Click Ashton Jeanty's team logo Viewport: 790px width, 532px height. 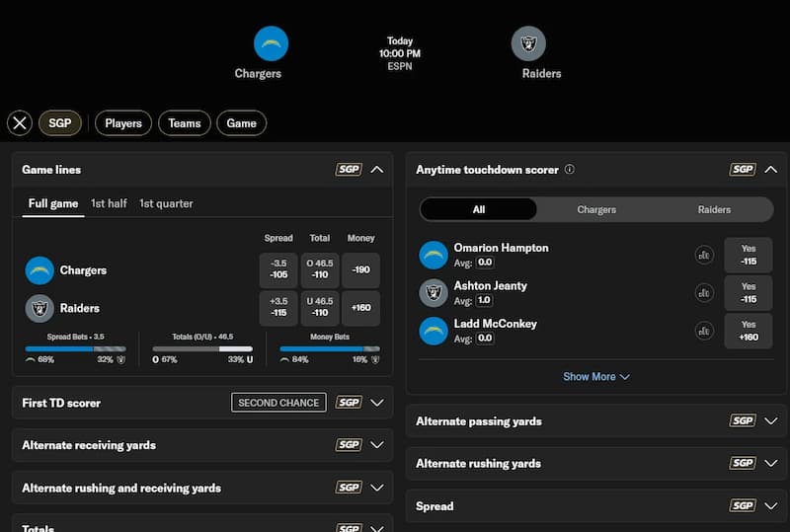point(434,293)
